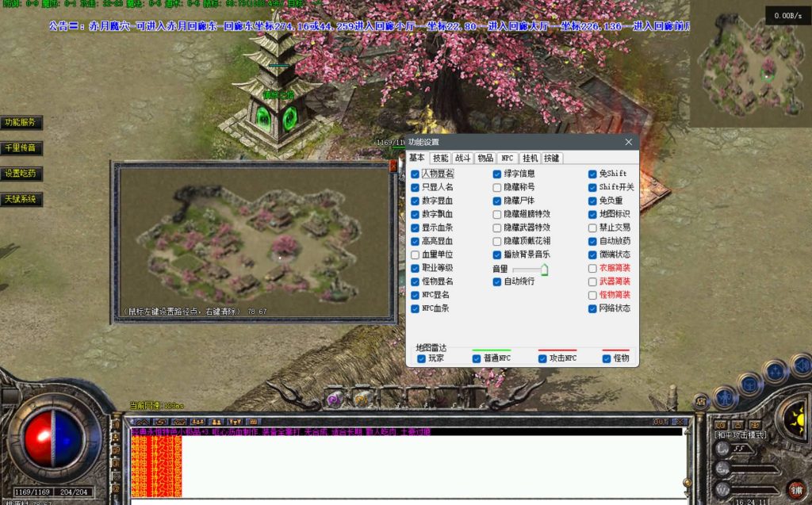812x505 pixels.
Task: Enable 隐藏翅膀特效 checkbox
Action: point(496,214)
